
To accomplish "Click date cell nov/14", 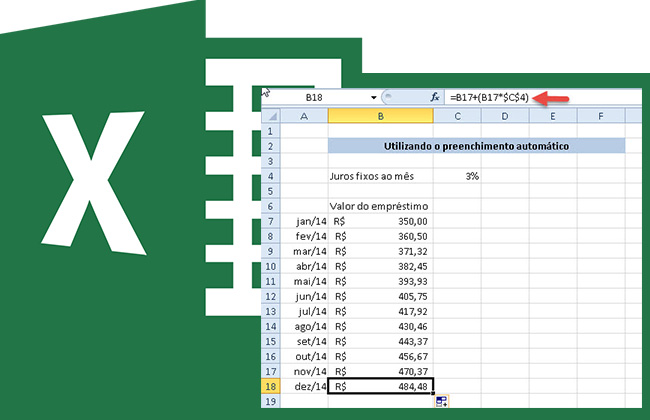I will [304, 371].
